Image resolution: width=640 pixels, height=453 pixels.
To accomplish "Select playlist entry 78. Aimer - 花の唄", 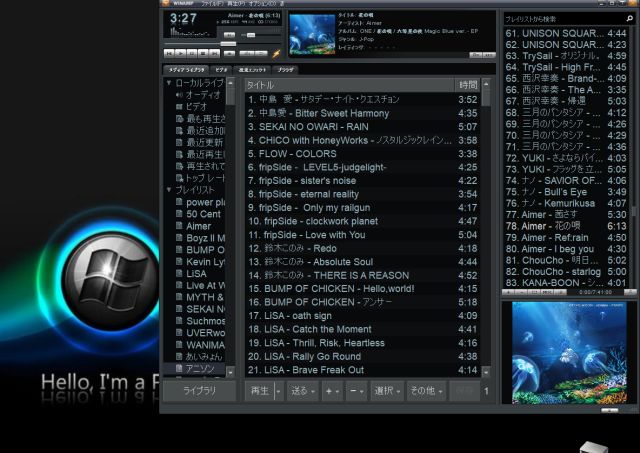I will tap(566, 226).
